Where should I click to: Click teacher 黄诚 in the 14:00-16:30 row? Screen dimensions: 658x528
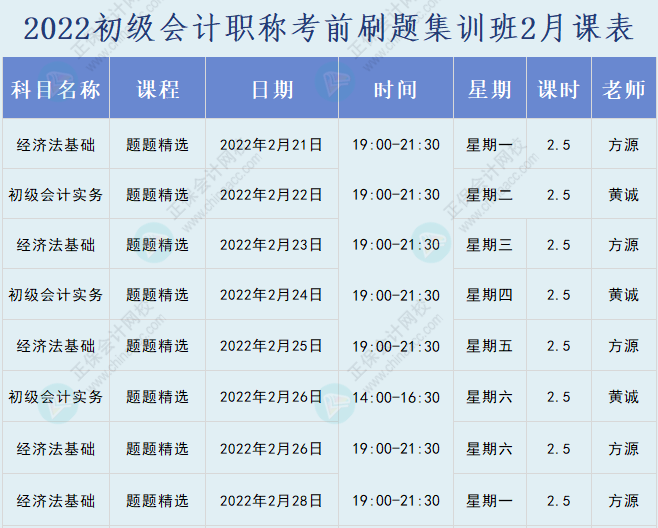[624, 397]
